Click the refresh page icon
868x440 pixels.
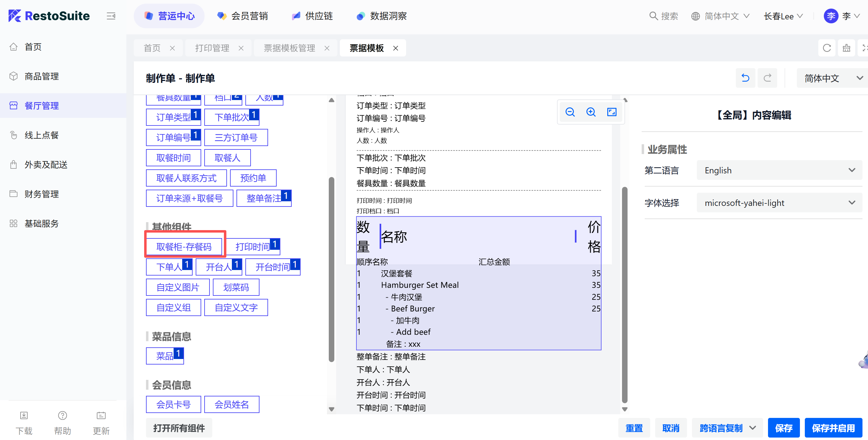(x=827, y=48)
